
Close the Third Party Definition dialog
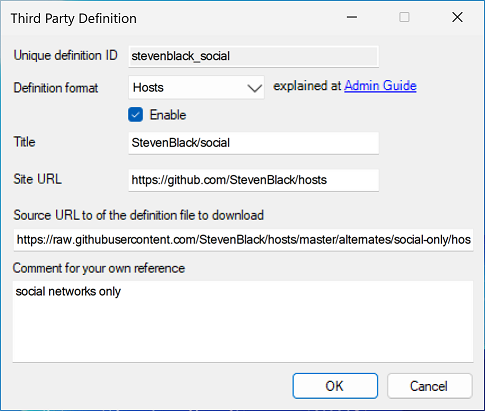(457, 17)
